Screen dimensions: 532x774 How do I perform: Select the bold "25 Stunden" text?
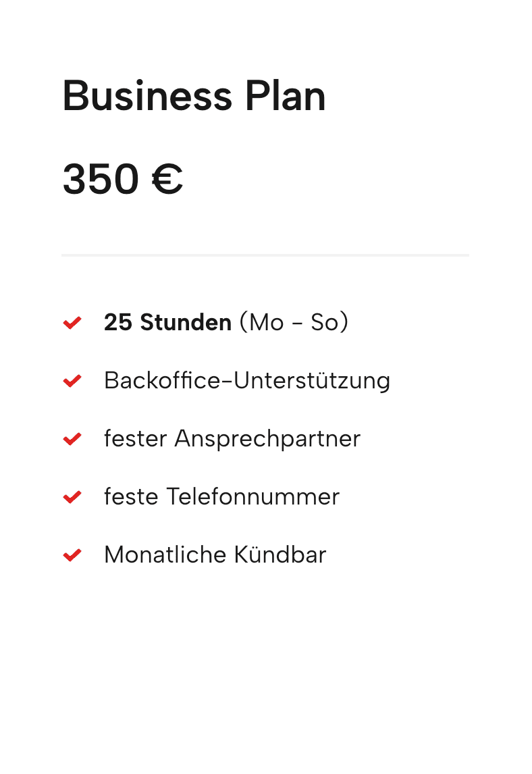[167, 323]
